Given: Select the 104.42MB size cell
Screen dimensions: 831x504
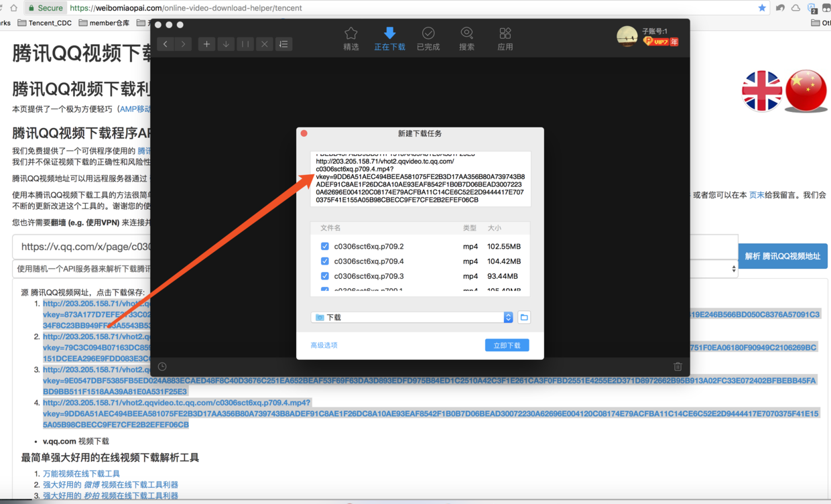Looking at the screenshot, I should pos(504,261).
